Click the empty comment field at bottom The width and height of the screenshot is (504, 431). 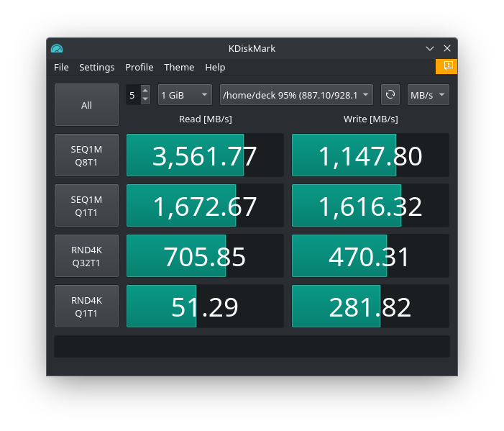coord(252,346)
